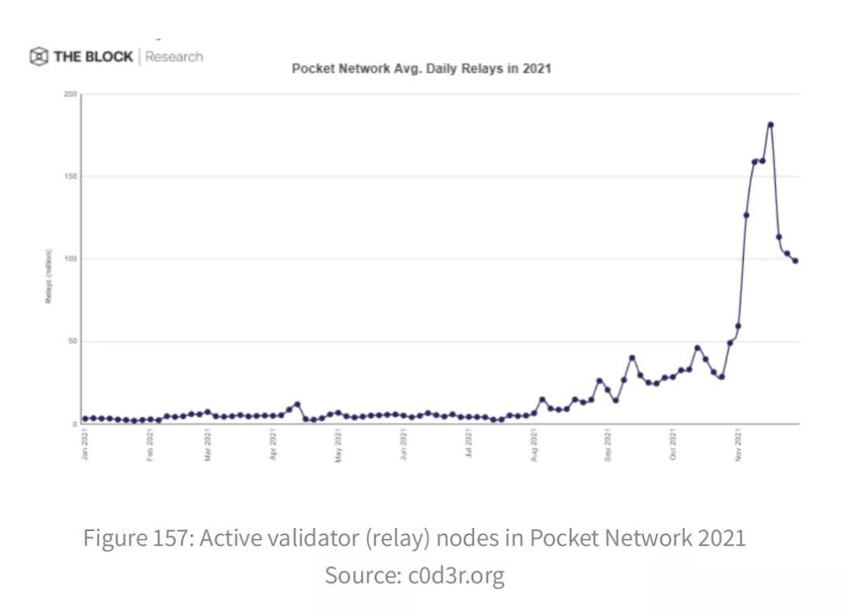Click the Apr 2021 x-axis label
This screenshot has height=616, width=849.
point(274,444)
